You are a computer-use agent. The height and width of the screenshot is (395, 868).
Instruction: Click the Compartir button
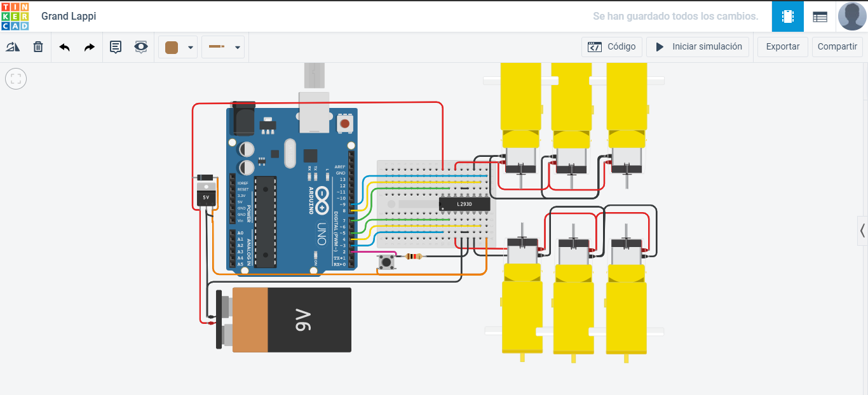(x=837, y=46)
